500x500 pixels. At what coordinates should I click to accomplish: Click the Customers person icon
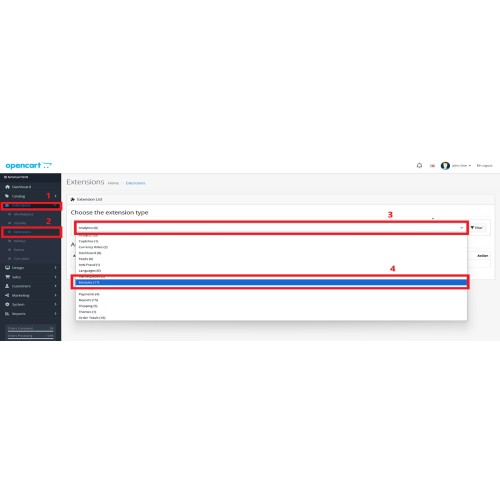click(x=7, y=286)
